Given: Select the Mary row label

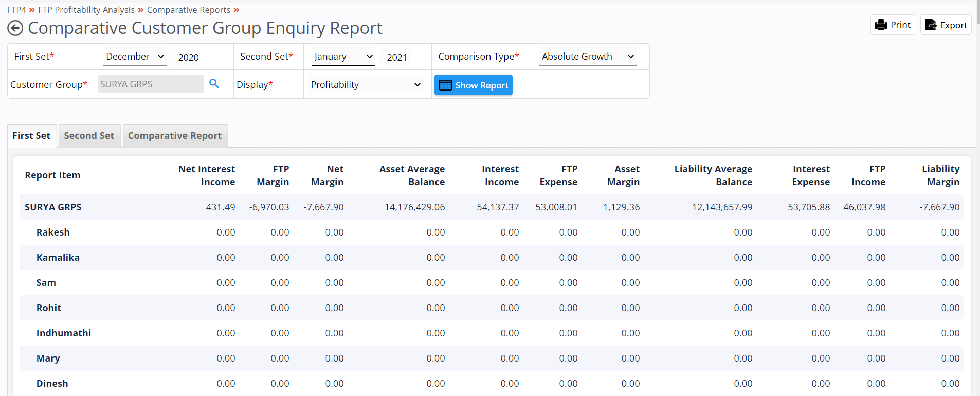Looking at the screenshot, I should coord(48,358).
